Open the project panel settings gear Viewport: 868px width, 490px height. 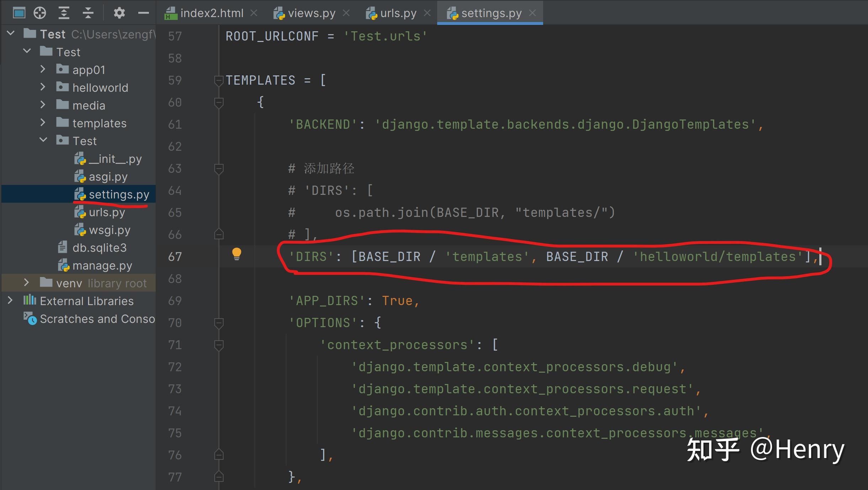pyautogui.click(x=119, y=13)
